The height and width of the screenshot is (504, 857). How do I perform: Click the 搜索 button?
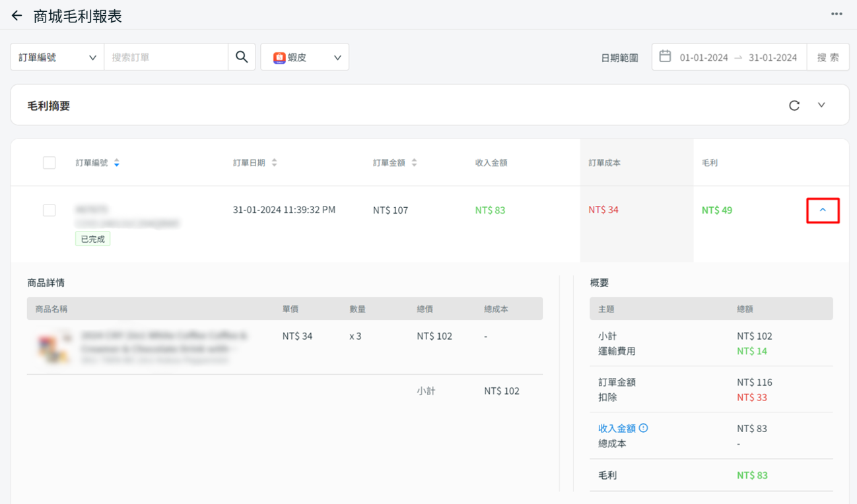click(828, 57)
